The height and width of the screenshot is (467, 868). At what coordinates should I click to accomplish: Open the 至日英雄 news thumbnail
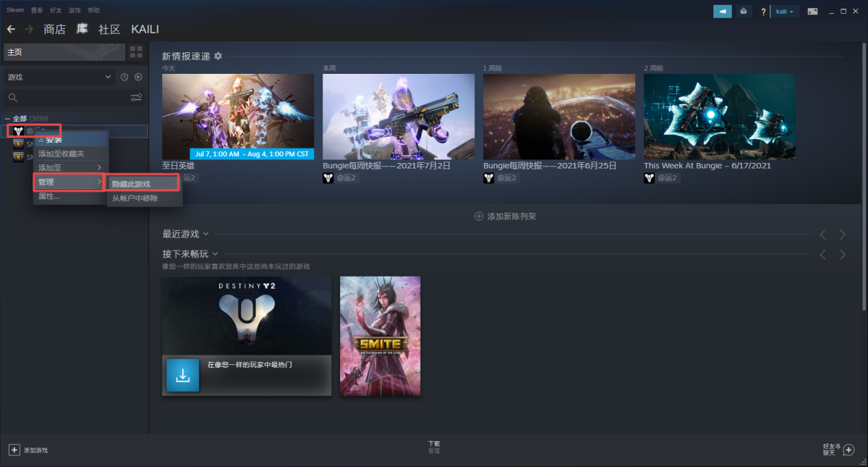tap(238, 117)
